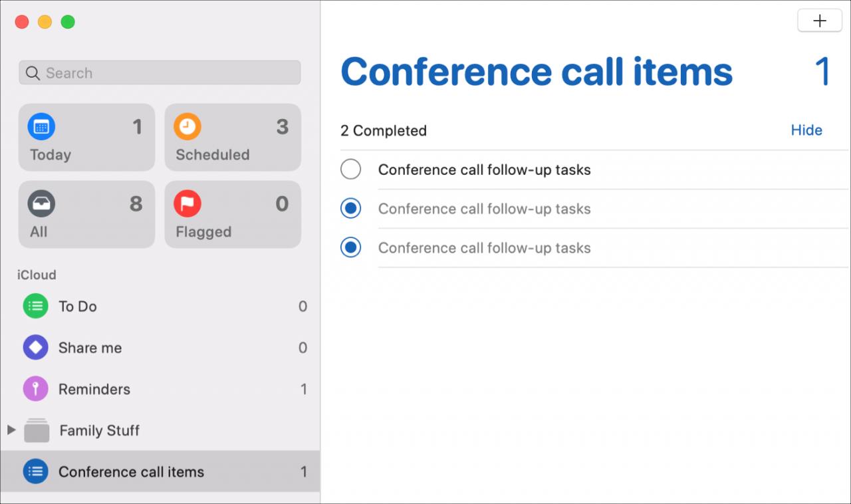This screenshot has width=851, height=504.
Task: Uncheck the third Conference call follow-up task
Action: (350, 248)
